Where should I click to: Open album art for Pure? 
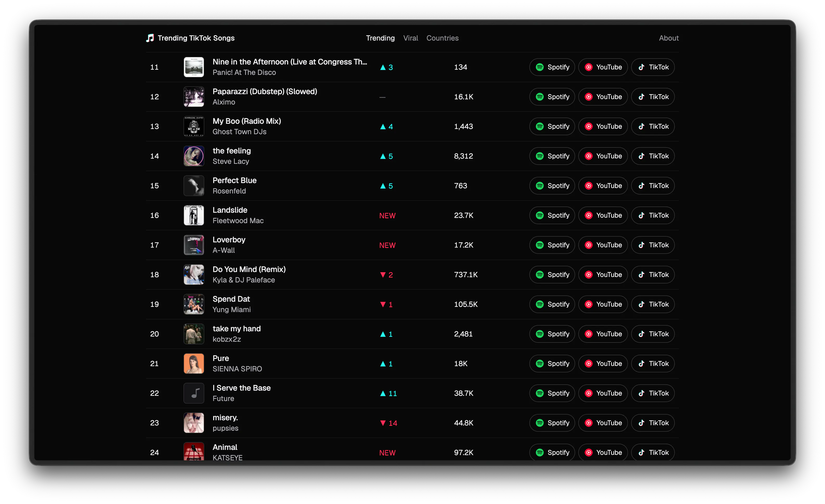pyautogui.click(x=194, y=364)
